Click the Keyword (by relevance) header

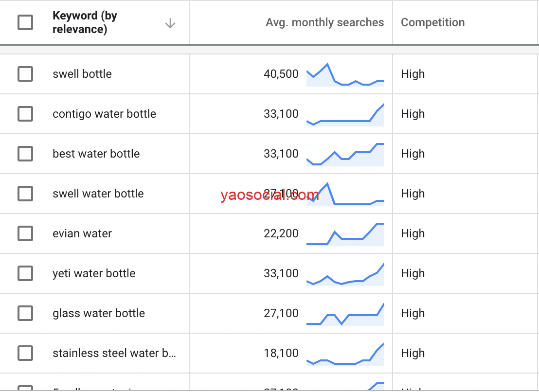(85, 22)
